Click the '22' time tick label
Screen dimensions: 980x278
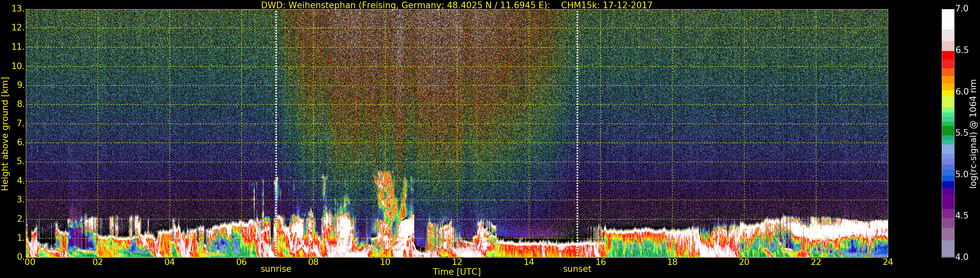point(816,262)
